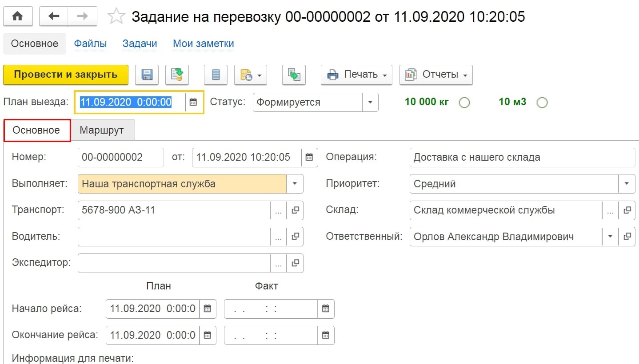Image resolution: width=639 pixels, height=364 pixels.
Task: Open calendar picker for План выезда
Action: pos(193,102)
